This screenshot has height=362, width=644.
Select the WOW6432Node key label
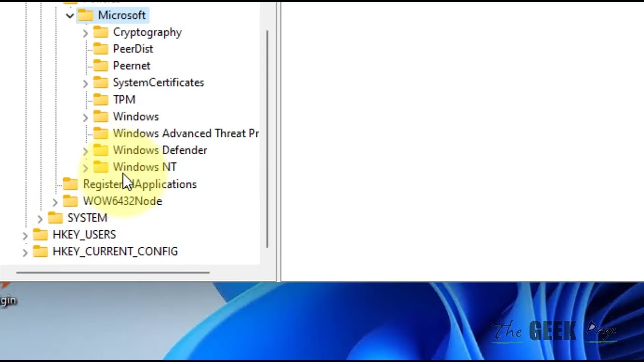tap(122, 201)
